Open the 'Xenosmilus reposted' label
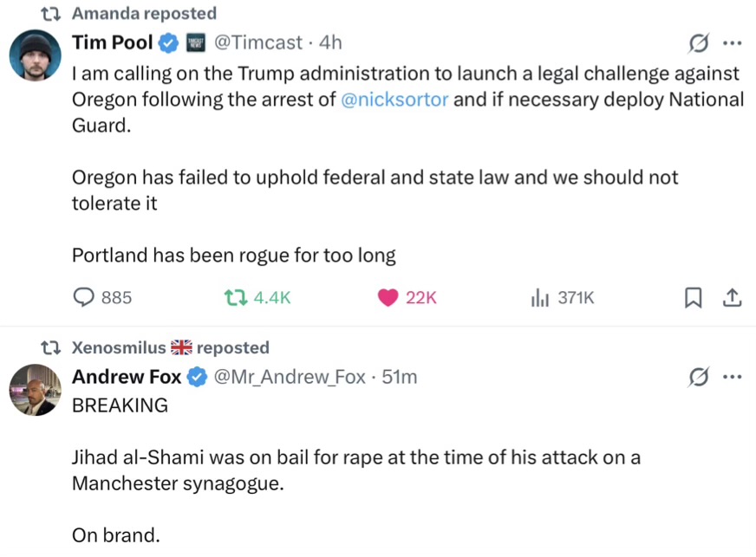 click(x=170, y=347)
